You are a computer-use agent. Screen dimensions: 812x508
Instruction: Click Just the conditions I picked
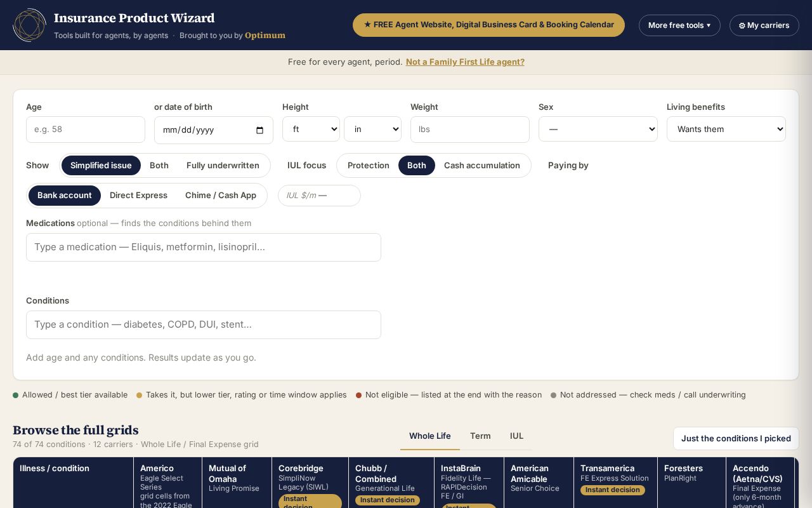[736, 438]
